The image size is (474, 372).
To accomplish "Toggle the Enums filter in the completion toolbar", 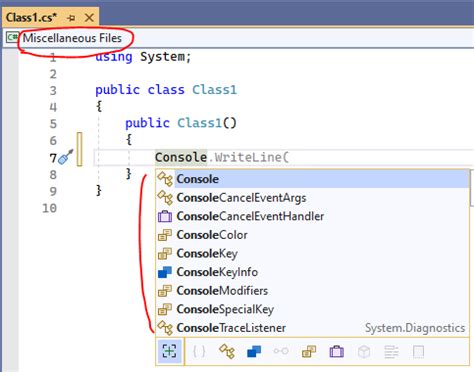I will point(309,352).
